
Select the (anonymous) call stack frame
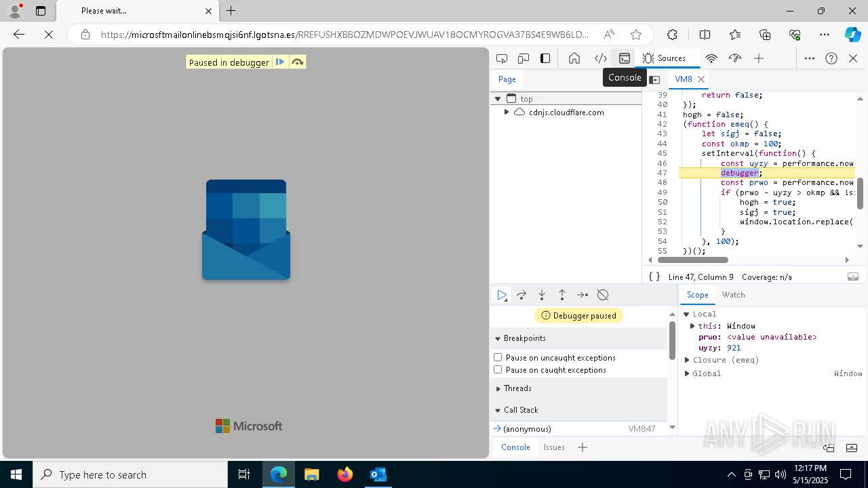[578, 429]
